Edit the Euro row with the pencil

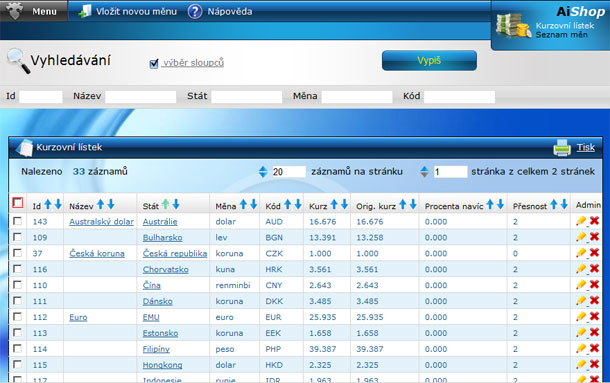tap(581, 317)
